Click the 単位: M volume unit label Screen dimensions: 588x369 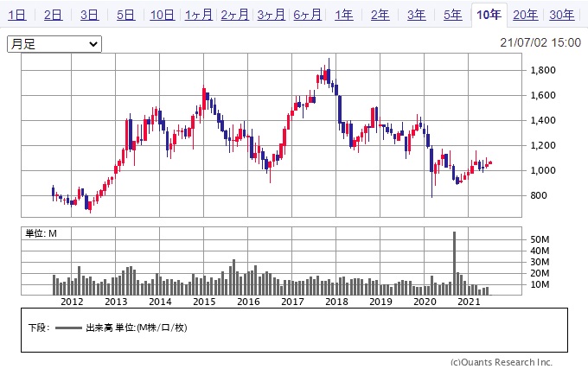point(41,234)
